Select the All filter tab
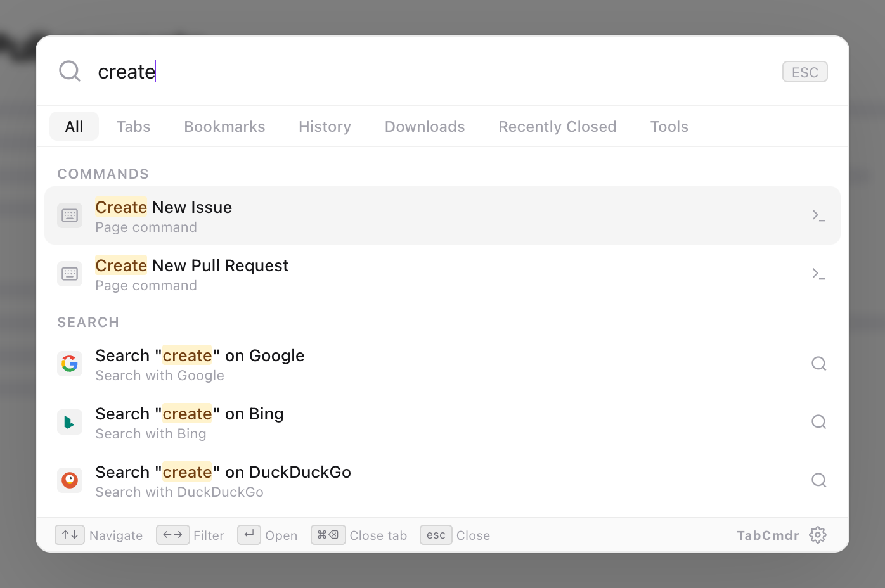This screenshot has height=588, width=885. tap(74, 127)
